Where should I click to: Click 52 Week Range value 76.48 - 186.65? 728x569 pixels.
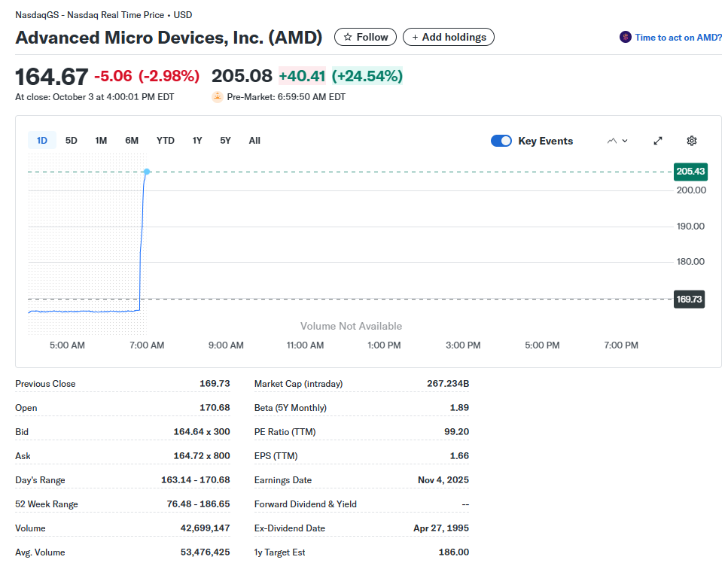coord(198,504)
